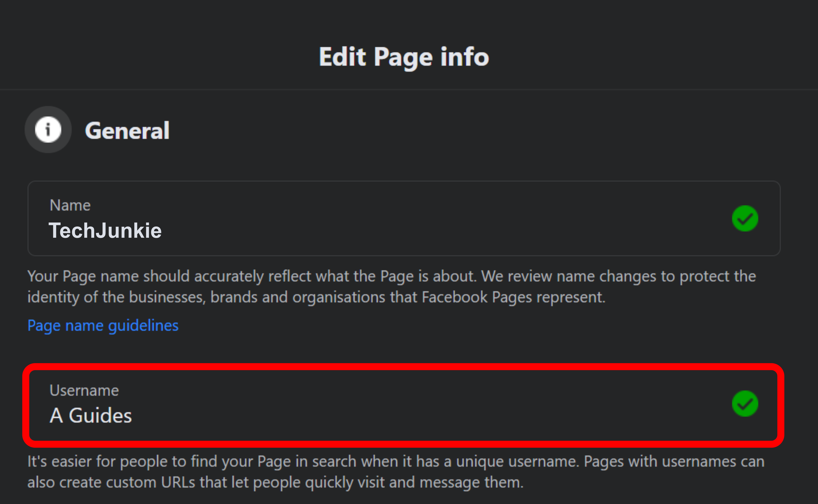Click the green checkmark on the Username field
Image resolution: width=818 pixels, height=504 pixels.
[x=745, y=404]
